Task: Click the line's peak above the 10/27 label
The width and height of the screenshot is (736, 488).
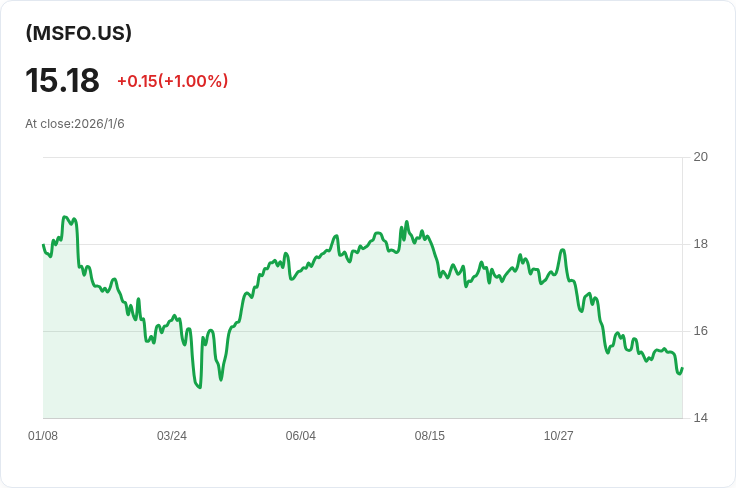Action: (x=563, y=250)
